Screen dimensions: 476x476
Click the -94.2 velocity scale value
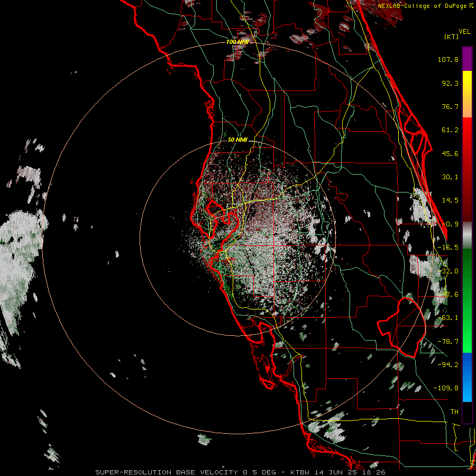tap(448, 364)
